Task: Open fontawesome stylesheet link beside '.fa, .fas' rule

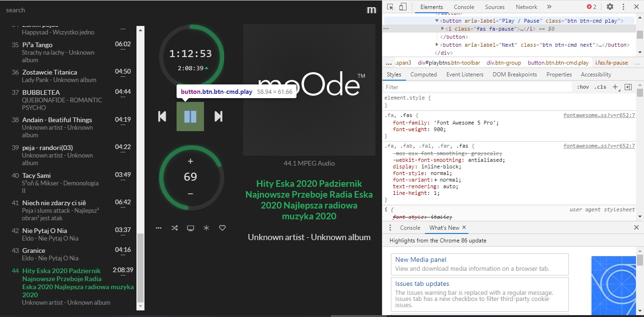Action: (x=599, y=115)
